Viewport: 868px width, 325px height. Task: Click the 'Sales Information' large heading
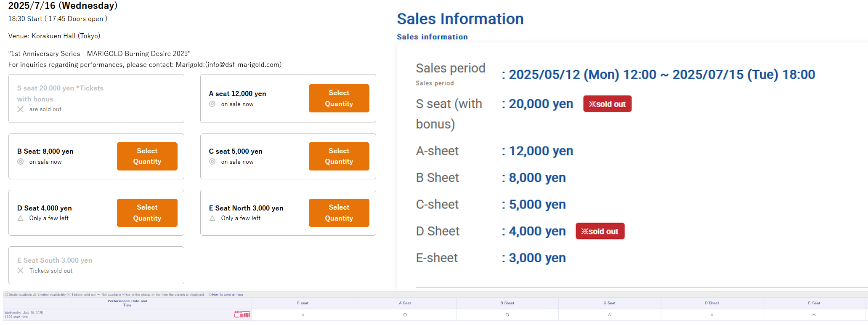460,19
